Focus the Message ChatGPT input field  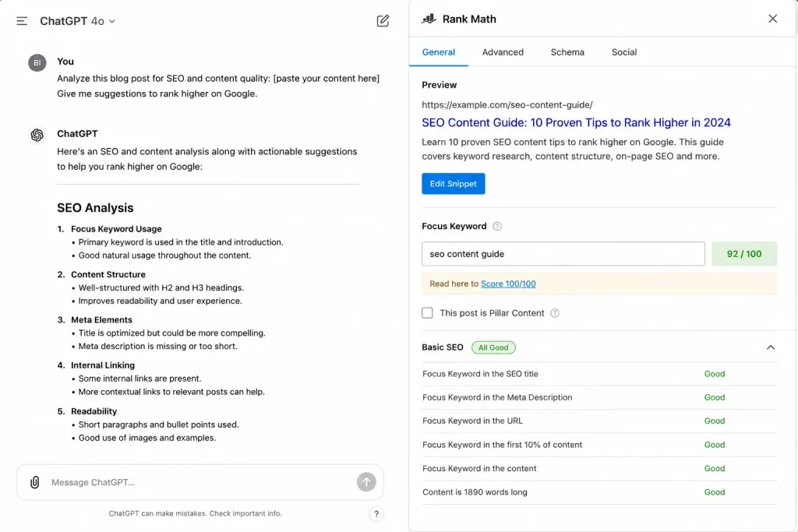[x=201, y=482]
